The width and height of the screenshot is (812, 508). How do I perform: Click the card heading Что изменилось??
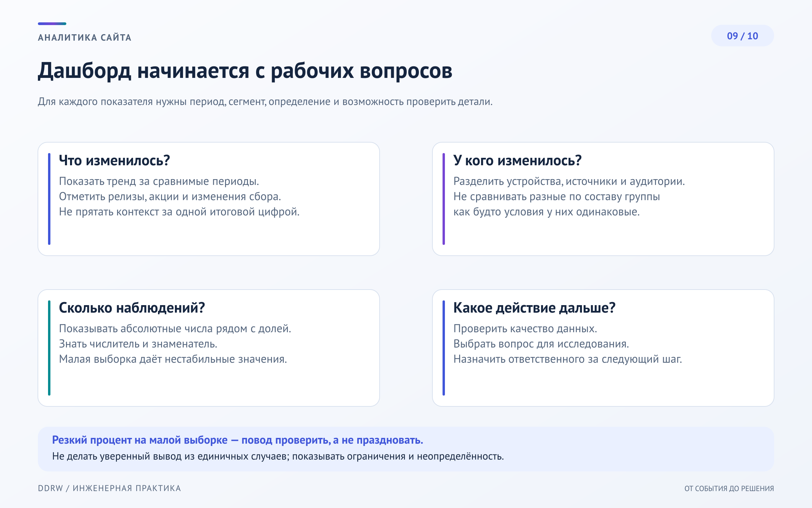(x=114, y=161)
